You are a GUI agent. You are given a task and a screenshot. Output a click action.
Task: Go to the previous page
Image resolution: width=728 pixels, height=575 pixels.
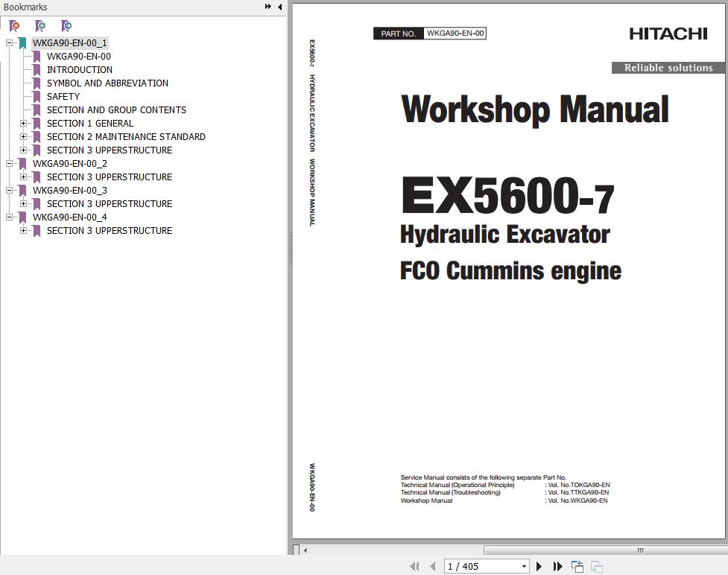[433, 566]
